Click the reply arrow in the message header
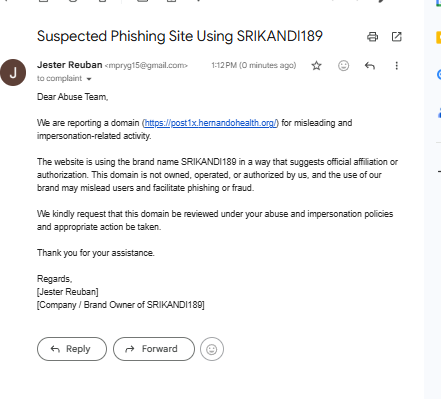Image resolution: width=441 pixels, height=399 pixels. coord(370,66)
